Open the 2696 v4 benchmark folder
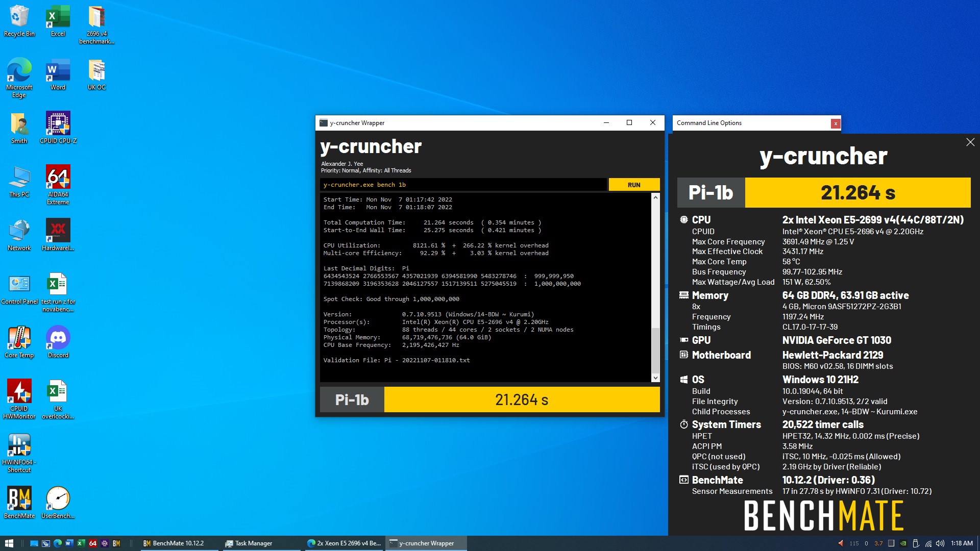This screenshot has height=551, width=980. 96,25
